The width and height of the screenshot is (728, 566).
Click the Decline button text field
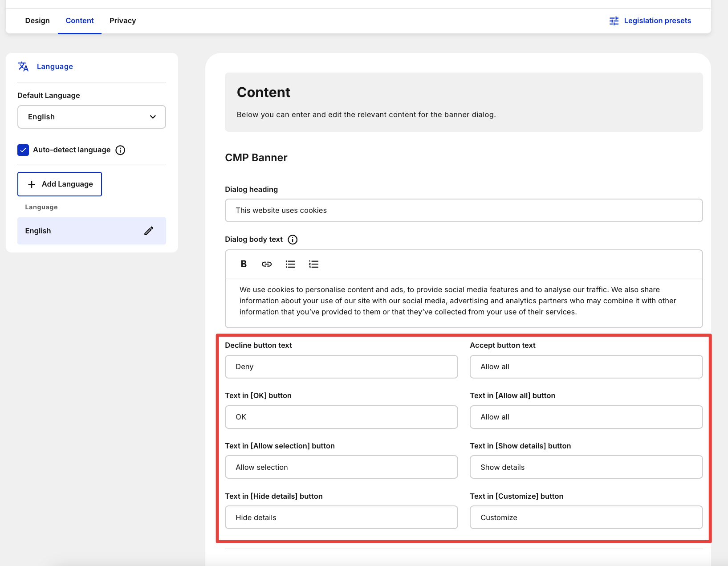[341, 366]
